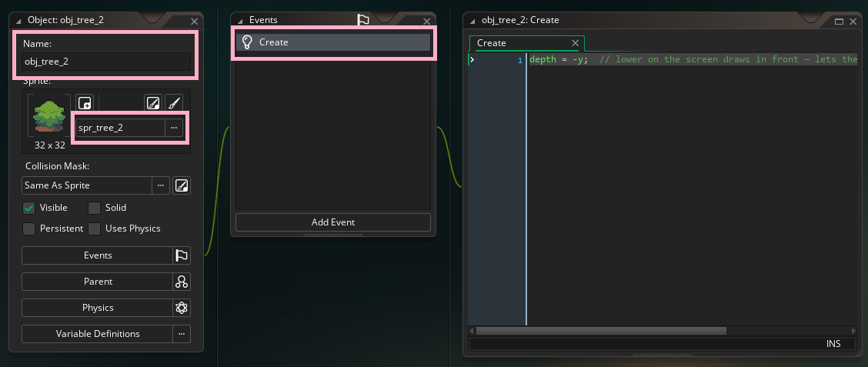Click right arrow of horizontal scrollbar

click(855, 331)
